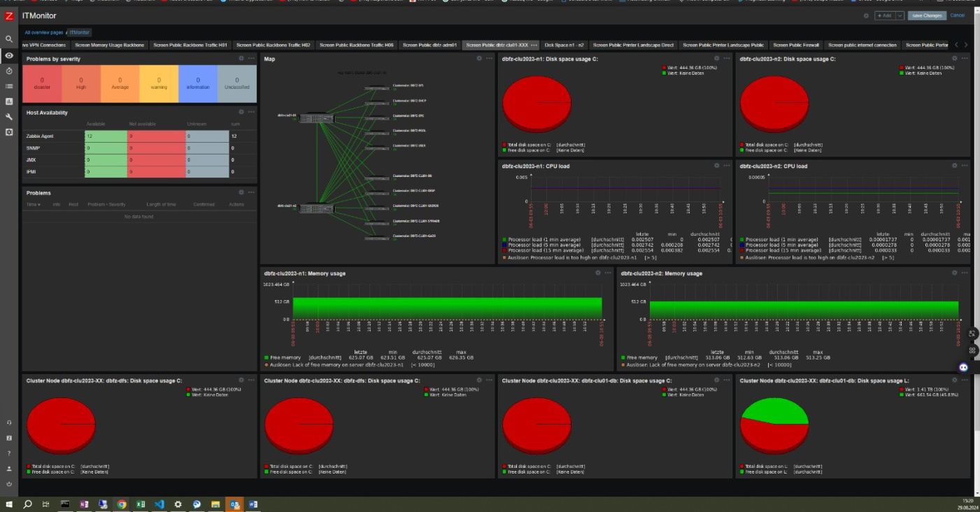Open dashboard properties gear next to Add
Image resolution: width=980 pixels, height=512 pixels.
click(866, 15)
